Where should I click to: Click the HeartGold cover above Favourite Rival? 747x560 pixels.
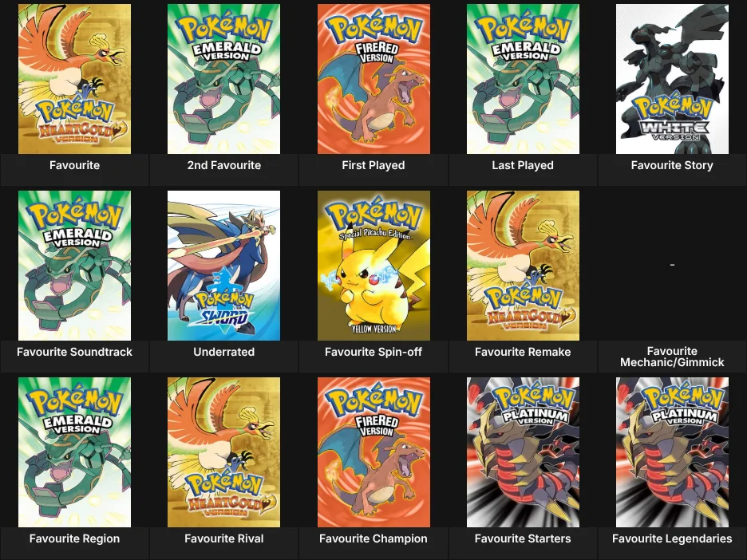(224, 452)
